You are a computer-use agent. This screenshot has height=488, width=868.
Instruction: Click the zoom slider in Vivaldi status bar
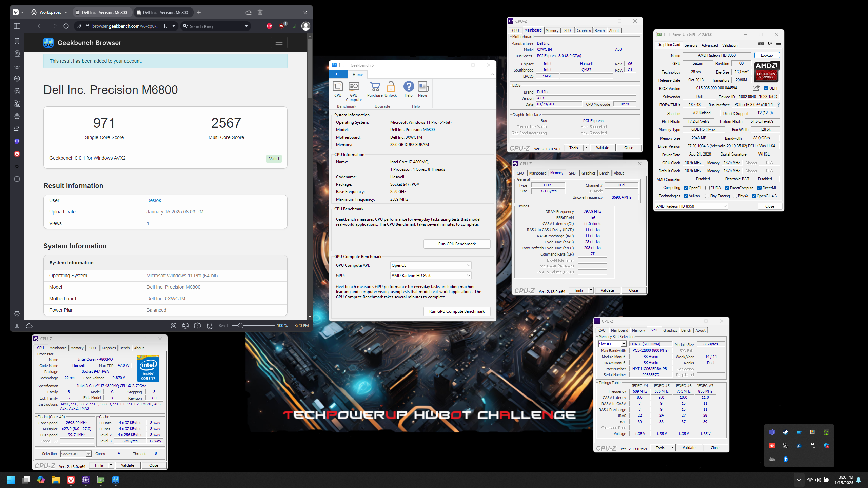[x=253, y=326]
